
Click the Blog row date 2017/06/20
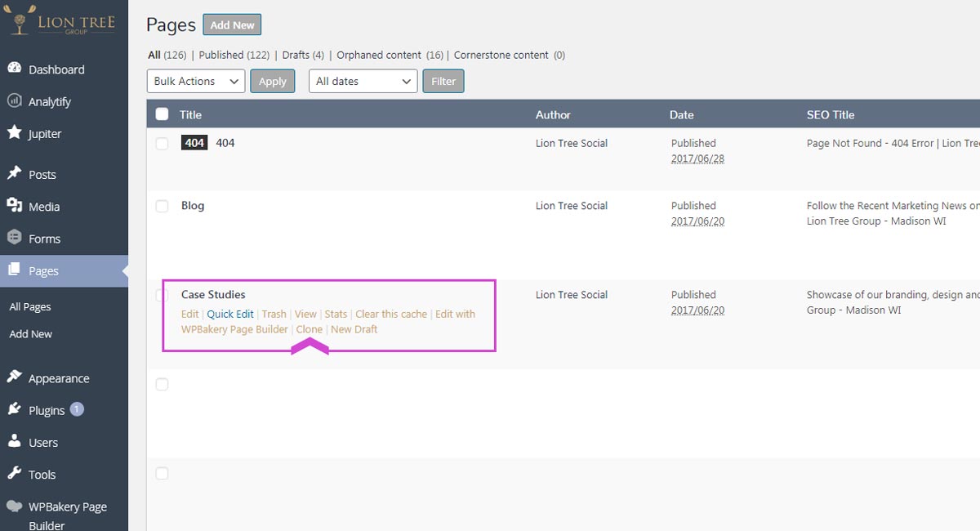point(697,221)
